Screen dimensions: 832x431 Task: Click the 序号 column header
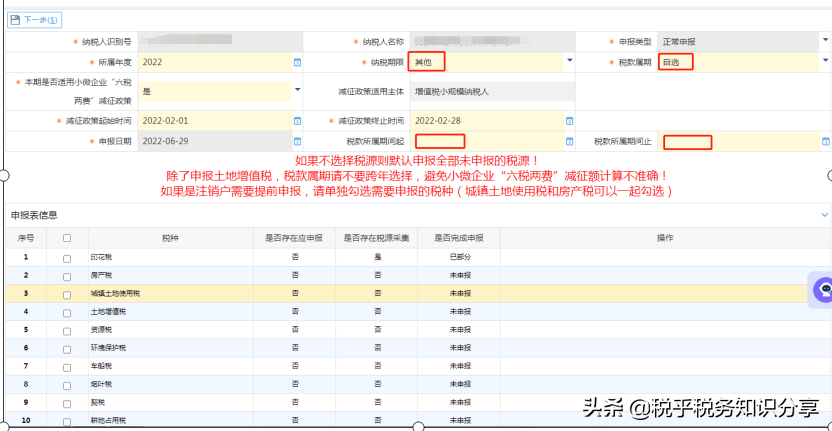pyautogui.click(x=26, y=238)
